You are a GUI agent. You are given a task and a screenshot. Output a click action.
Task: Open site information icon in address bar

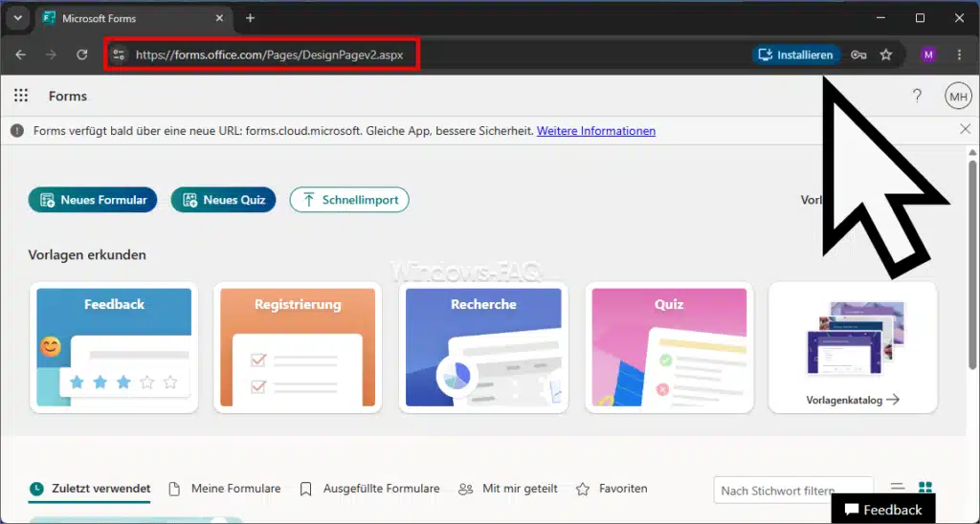tap(119, 55)
